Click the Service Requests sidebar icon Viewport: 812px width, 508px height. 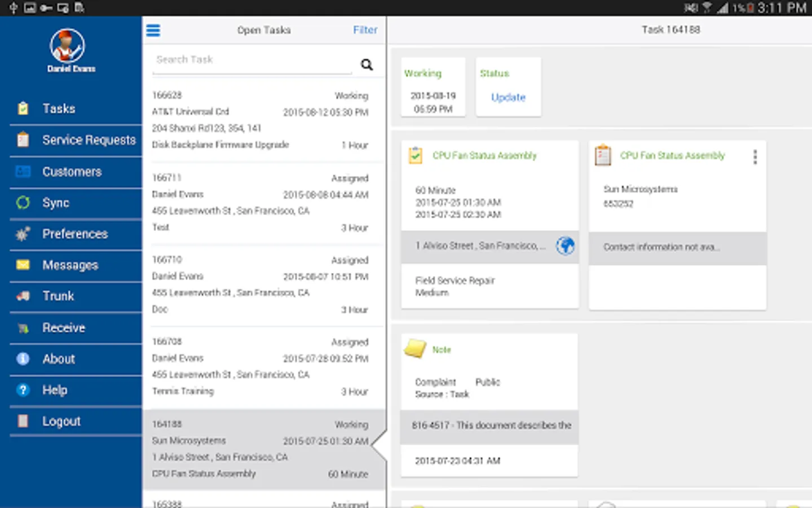pyautogui.click(x=23, y=139)
